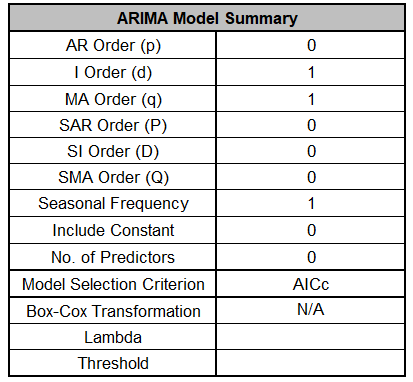The height and width of the screenshot is (382, 413).
Task: Click the I Order (d) label cell
Action: [x=113, y=72]
